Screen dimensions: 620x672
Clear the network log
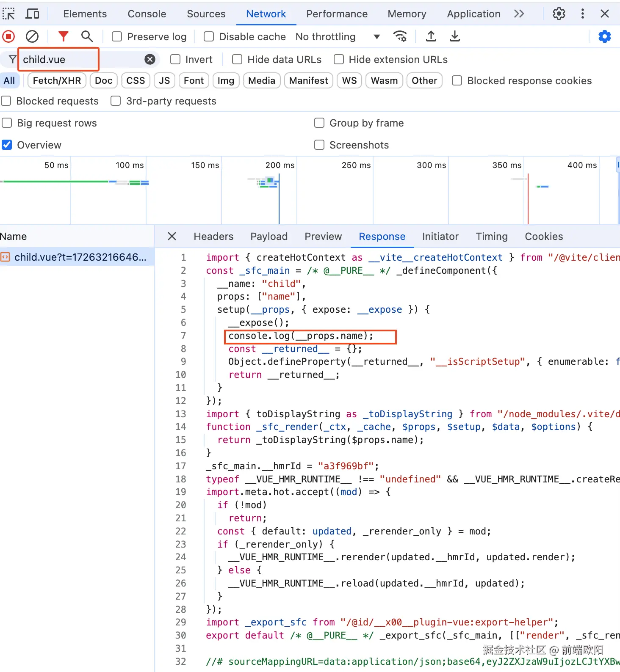[x=32, y=37]
